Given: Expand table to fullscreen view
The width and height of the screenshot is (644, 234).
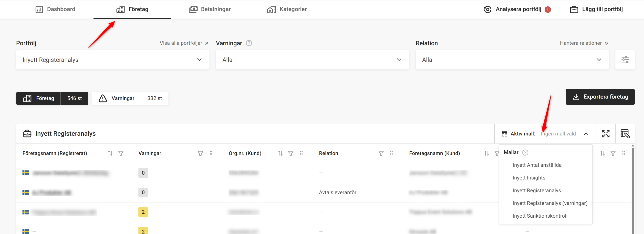Looking at the screenshot, I should (x=605, y=134).
